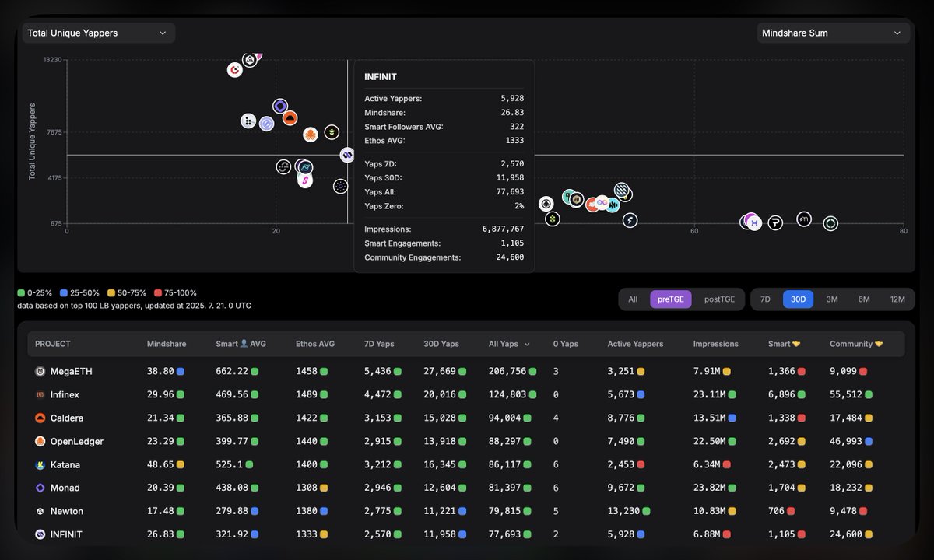Image resolution: width=934 pixels, height=560 pixels.
Task: Open the Caldera project row name
Action: (67, 418)
